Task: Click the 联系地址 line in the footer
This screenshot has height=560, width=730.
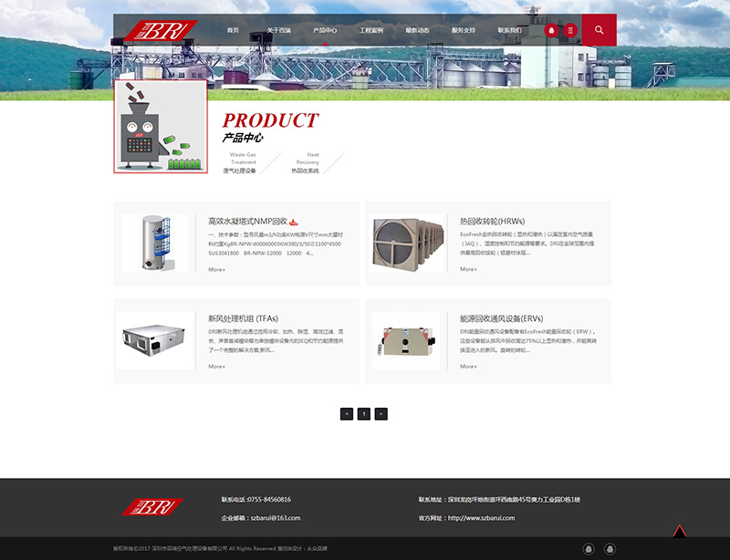Action: click(x=499, y=500)
